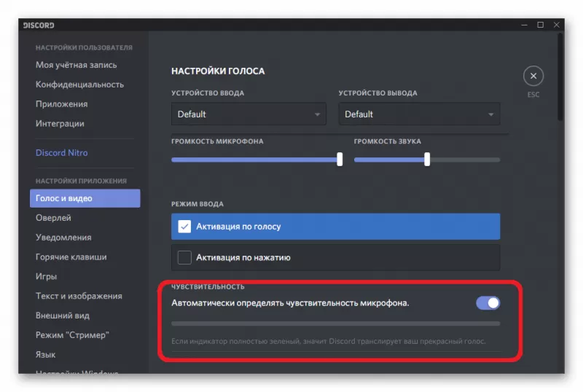Open Discord Nitro page
The image size is (583, 392).
pyautogui.click(x=62, y=152)
